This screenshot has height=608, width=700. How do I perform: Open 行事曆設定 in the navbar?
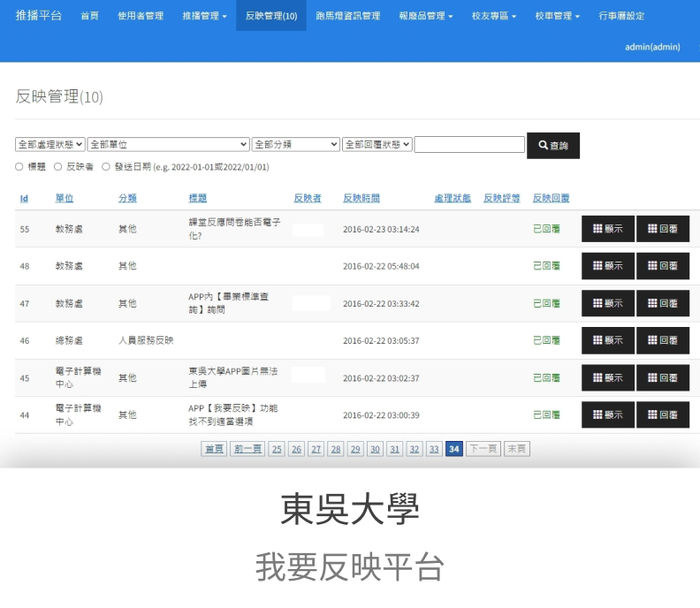(x=621, y=16)
